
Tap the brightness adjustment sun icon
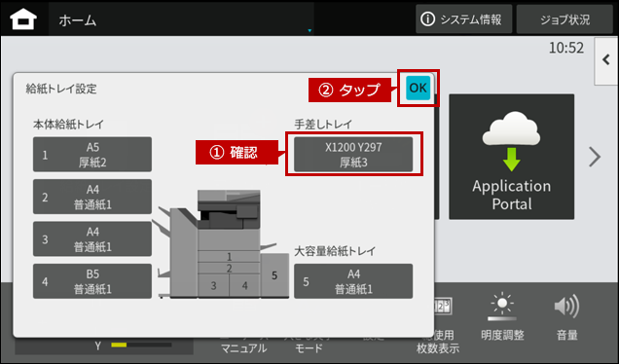coord(502,307)
